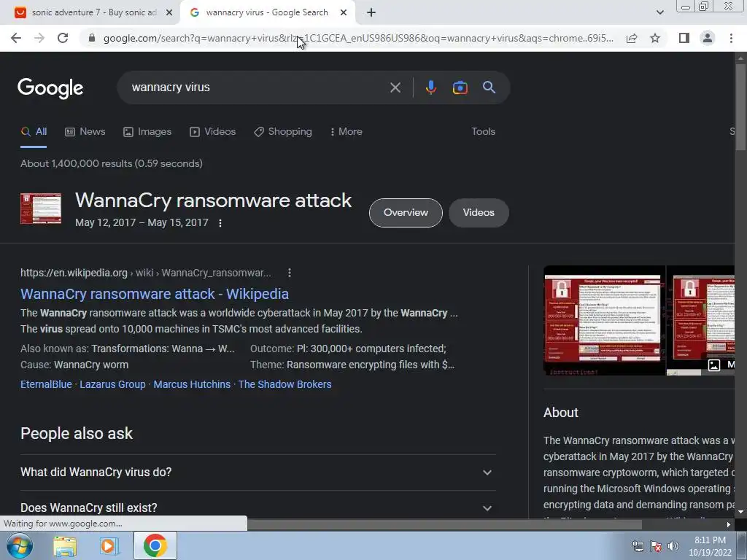Go back to the previous page
This screenshot has width=747, height=560.
point(16,38)
